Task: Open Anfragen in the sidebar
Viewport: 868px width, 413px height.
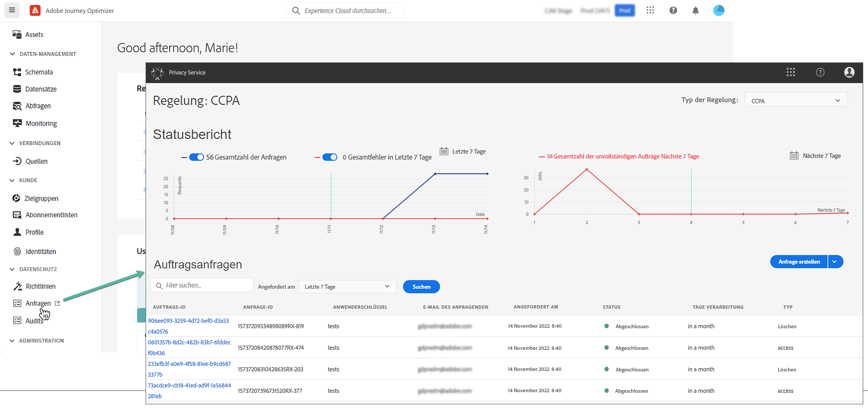Action: 38,303
